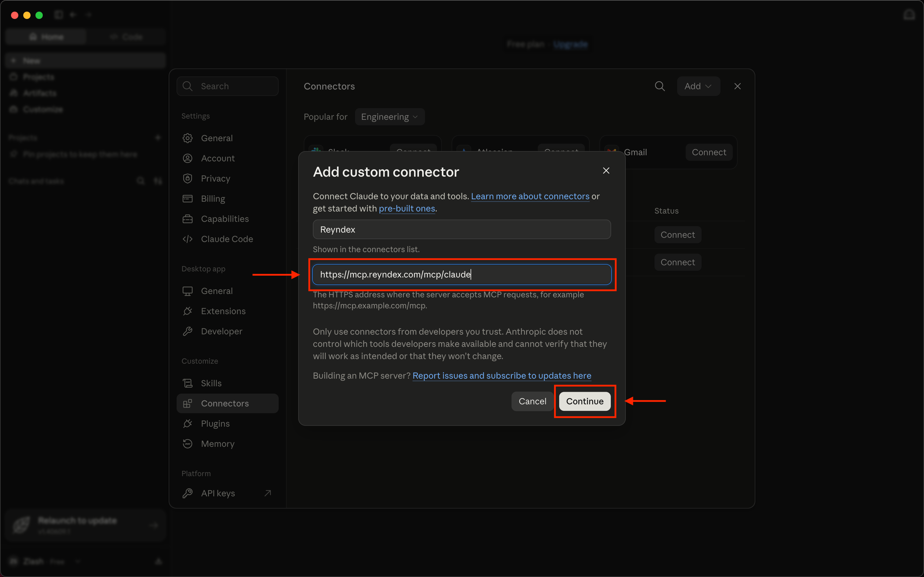Open Account settings
Viewport: 924px width, 577px height.
227,158
